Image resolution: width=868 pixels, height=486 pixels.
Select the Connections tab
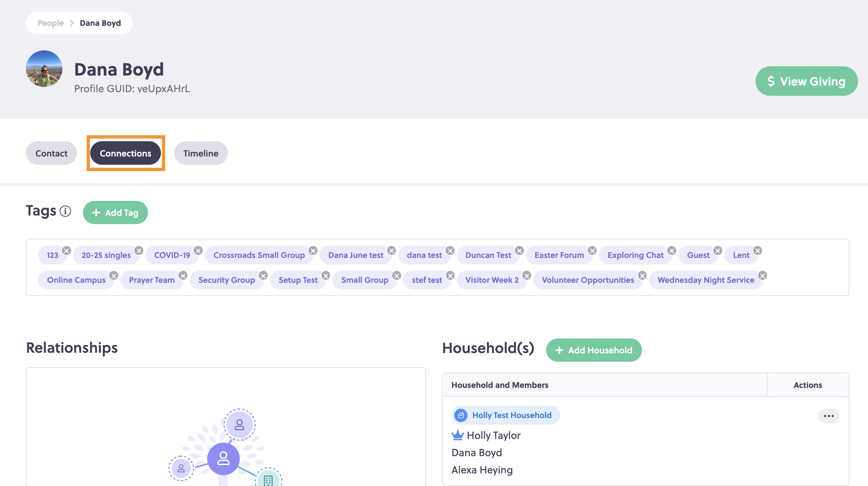[125, 153]
